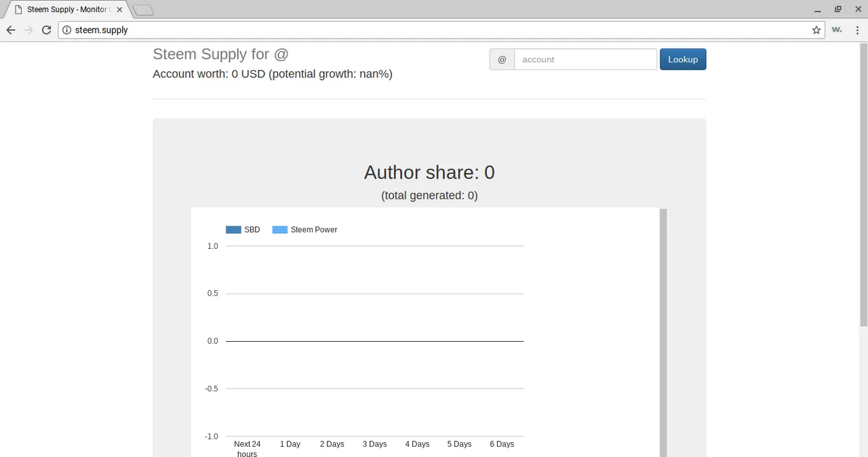
Task: Click the site info icon in address bar
Action: (x=66, y=30)
